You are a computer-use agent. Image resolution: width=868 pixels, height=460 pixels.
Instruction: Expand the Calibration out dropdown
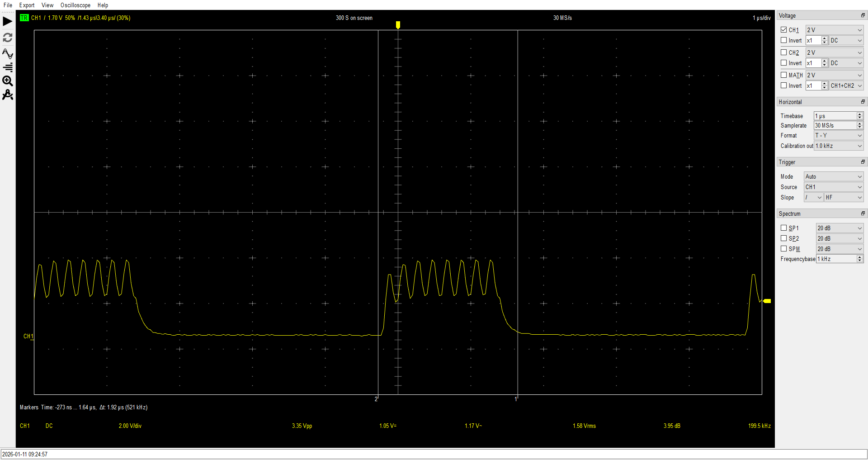point(838,146)
